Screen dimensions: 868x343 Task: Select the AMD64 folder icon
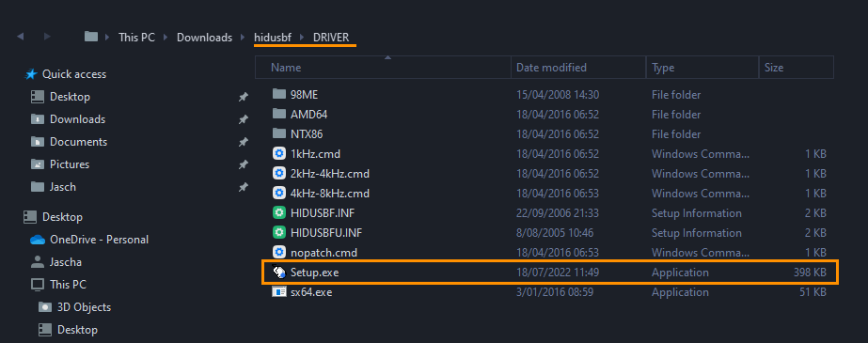(x=279, y=115)
